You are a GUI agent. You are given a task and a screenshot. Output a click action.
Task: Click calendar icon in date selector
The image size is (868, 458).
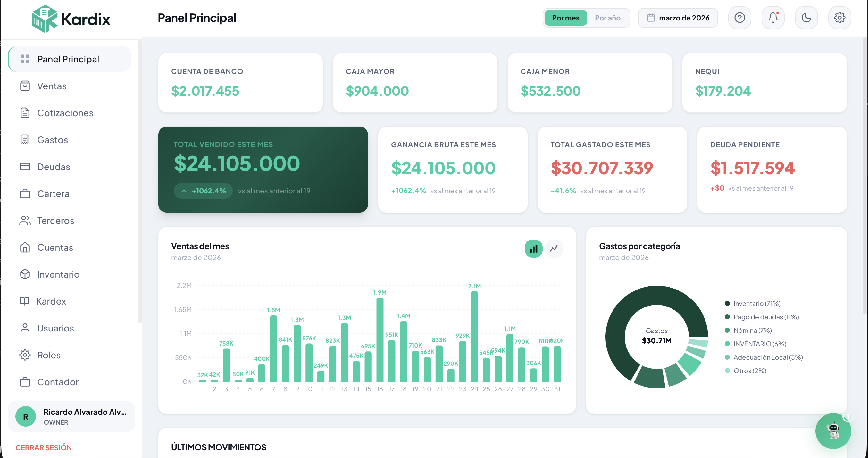coord(651,18)
